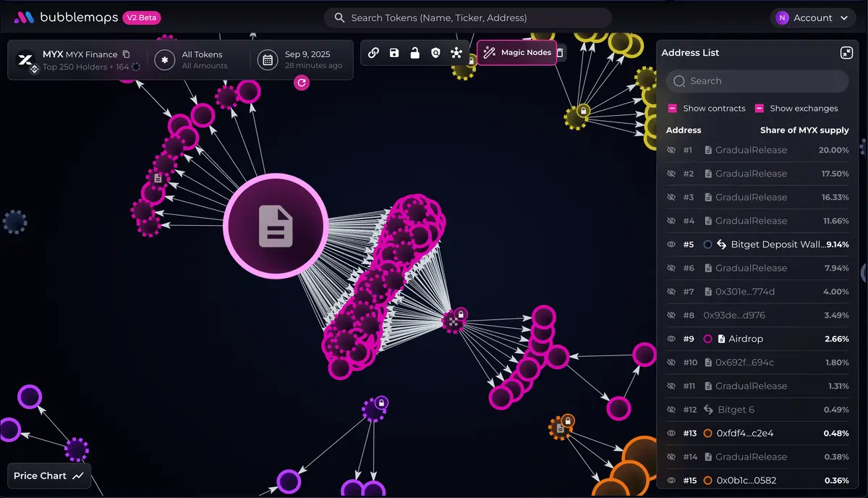Click the Top 250 Holders + 164 text
The height and width of the screenshot is (498, 868).
point(85,67)
